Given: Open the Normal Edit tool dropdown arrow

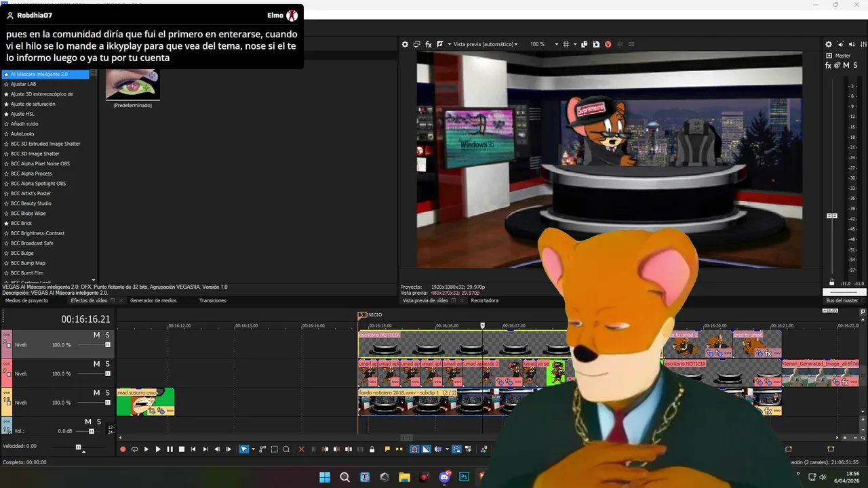Looking at the screenshot, I should (253, 449).
